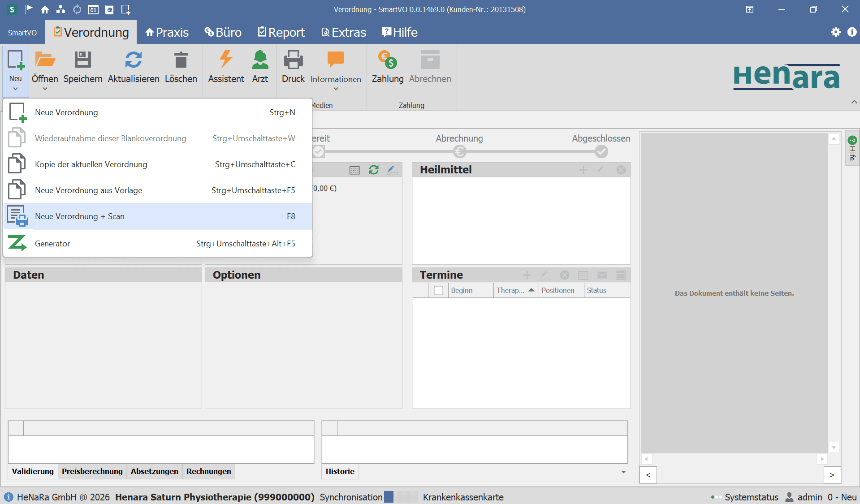Sort by the Therap... column header
Screen dimensions: 860x504
pos(515,291)
